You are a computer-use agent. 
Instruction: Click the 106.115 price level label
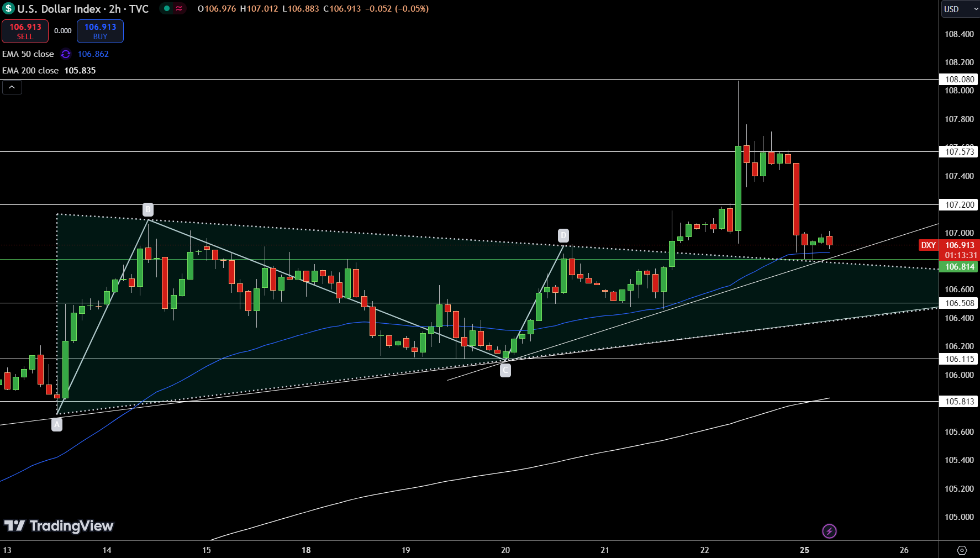[x=959, y=359]
